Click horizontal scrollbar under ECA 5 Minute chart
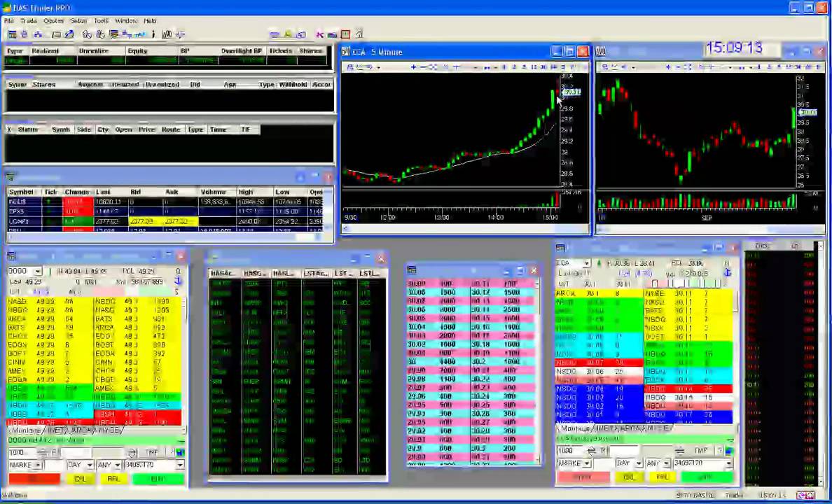The image size is (832, 504). [465, 229]
